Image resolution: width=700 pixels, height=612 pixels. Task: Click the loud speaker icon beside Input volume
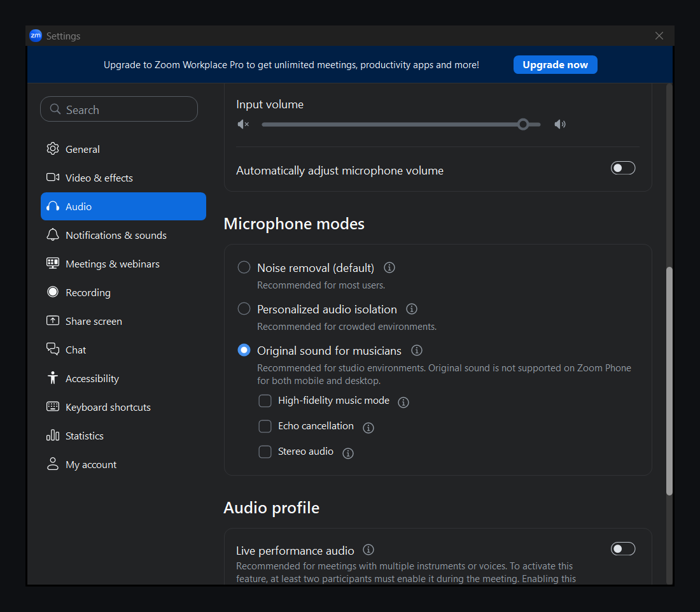(x=560, y=124)
